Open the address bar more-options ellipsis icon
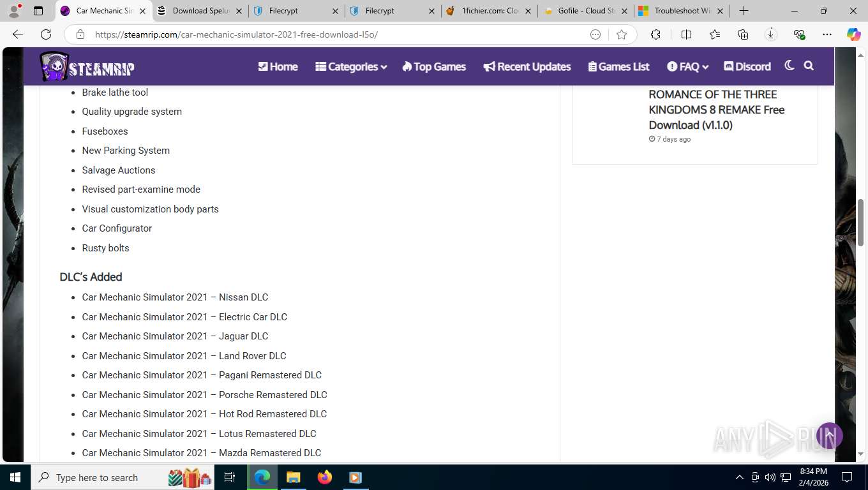The width and height of the screenshot is (868, 490). (x=595, y=34)
